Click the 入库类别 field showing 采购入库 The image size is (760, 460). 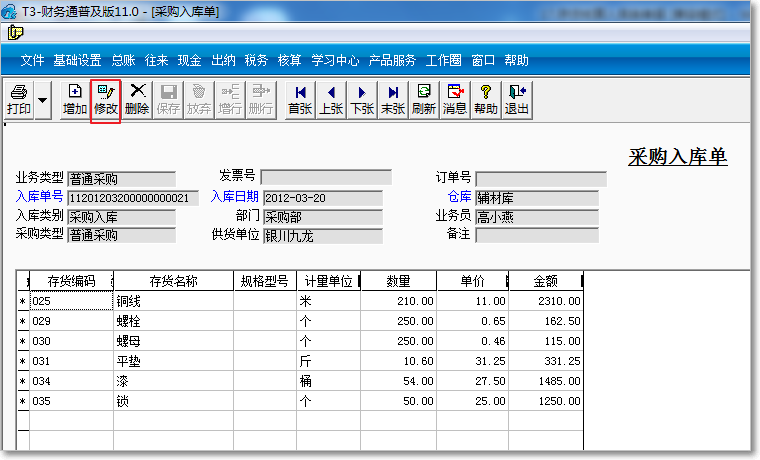[x=122, y=217]
